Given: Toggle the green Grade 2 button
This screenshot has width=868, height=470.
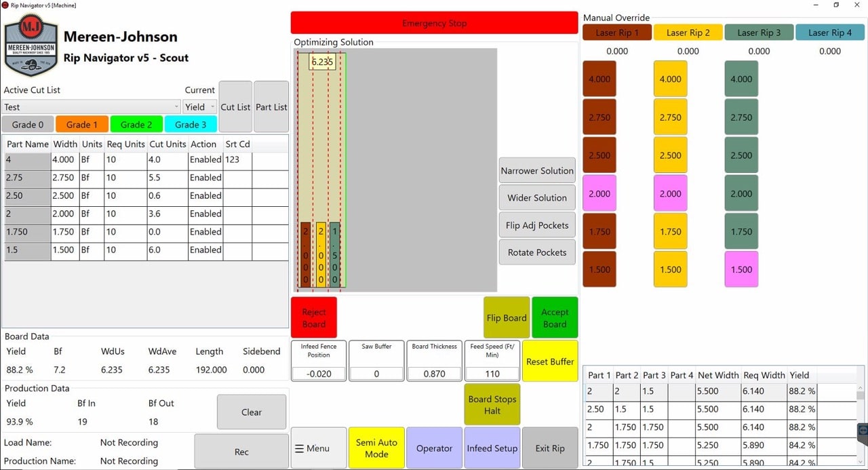Looking at the screenshot, I should pyautogui.click(x=136, y=124).
